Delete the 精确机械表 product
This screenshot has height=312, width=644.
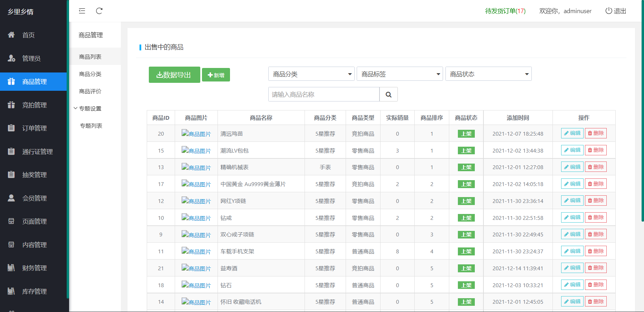click(596, 167)
